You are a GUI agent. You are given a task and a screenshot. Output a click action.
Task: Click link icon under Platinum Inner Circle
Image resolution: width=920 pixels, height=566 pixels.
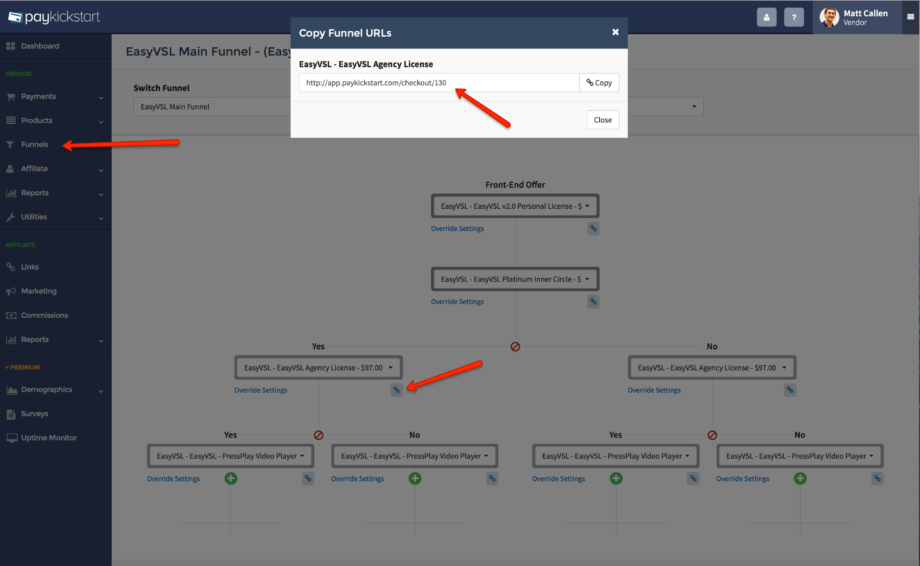593,301
